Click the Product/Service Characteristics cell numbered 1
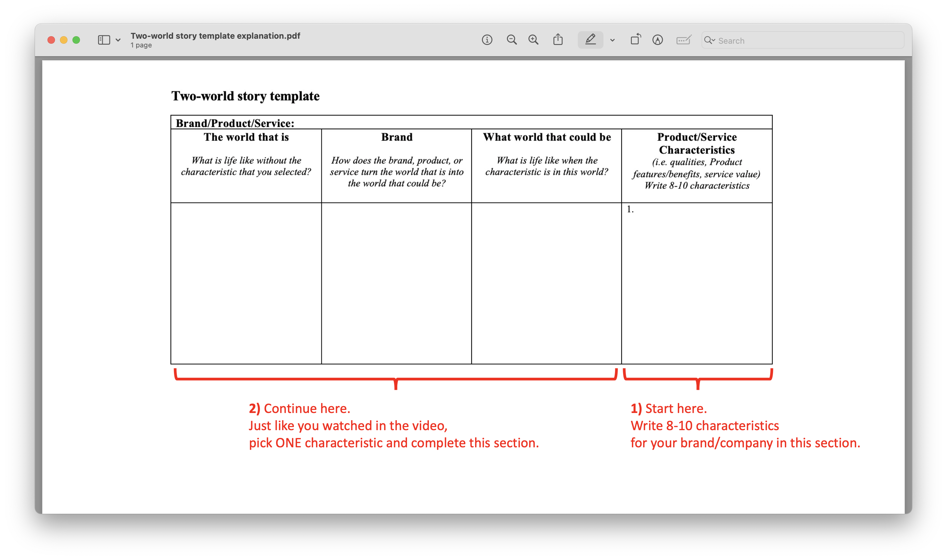The image size is (947, 560). [696, 283]
